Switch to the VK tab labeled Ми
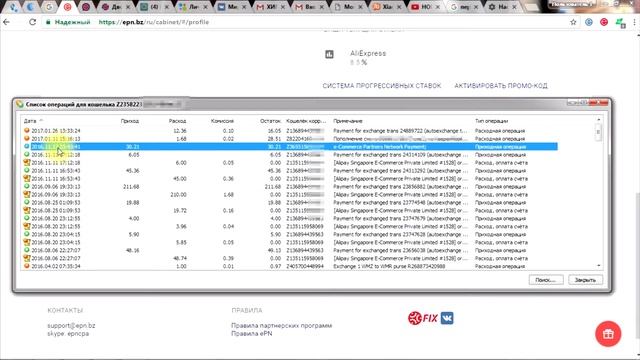 (231, 7)
